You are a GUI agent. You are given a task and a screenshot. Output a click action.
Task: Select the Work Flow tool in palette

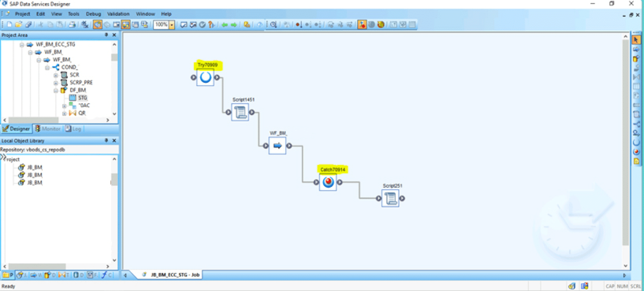click(636, 49)
